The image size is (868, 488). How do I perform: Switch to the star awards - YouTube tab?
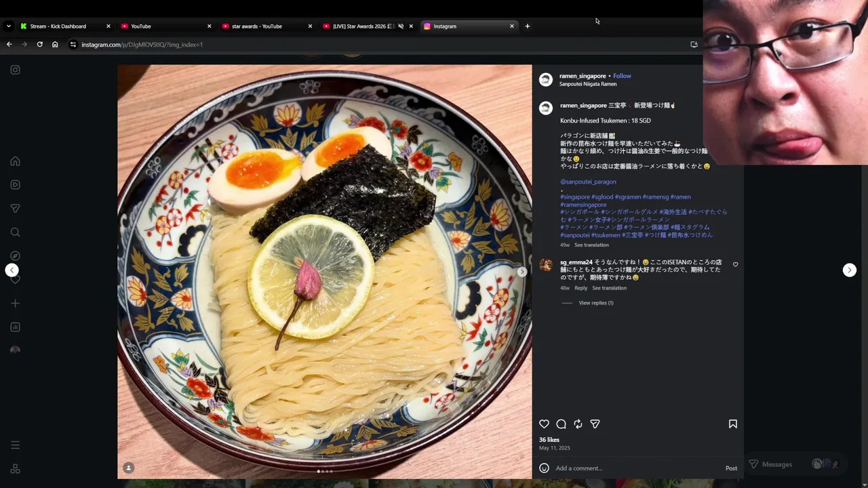pyautogui.click(x=257, y=26)
